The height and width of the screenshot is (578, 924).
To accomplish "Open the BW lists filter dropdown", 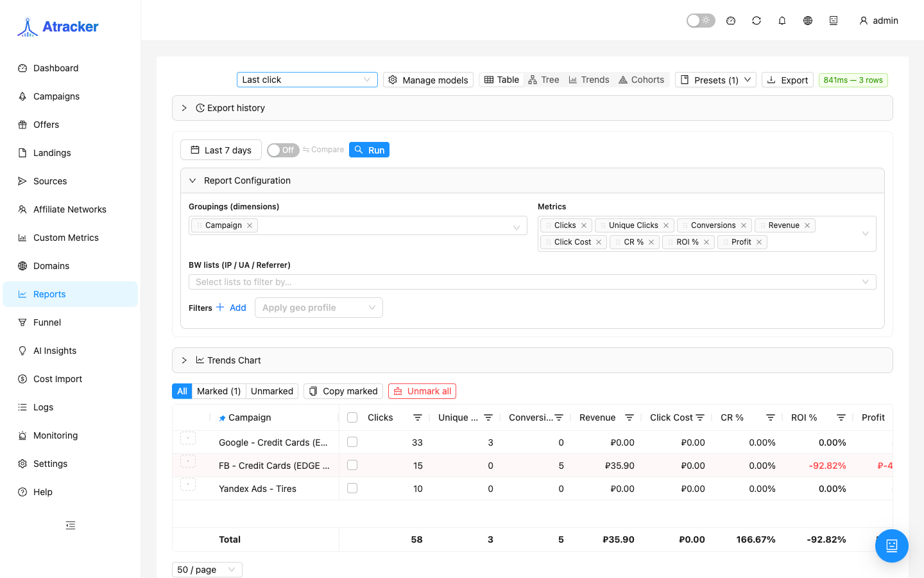I will point(533,282).
